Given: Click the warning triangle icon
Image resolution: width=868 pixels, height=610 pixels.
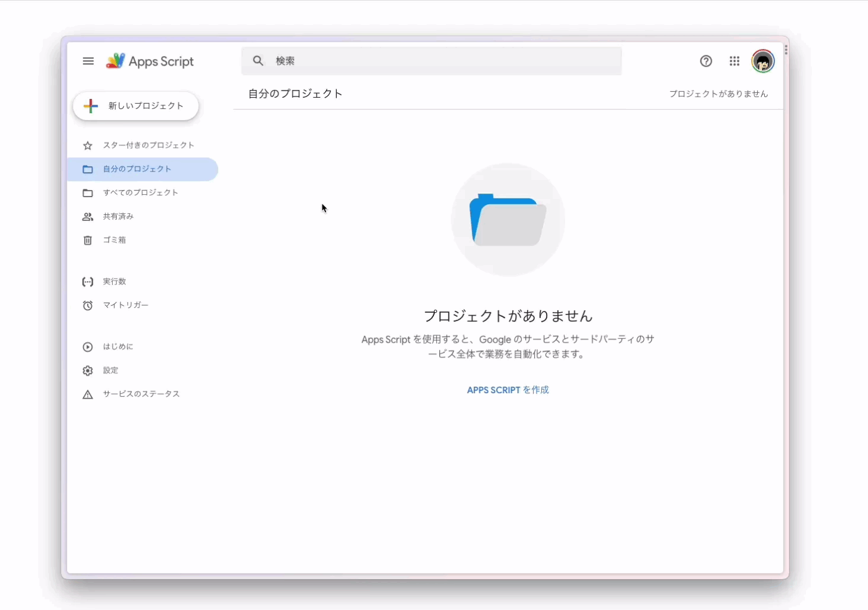Looking at the screenshot, I should [88, 394].
